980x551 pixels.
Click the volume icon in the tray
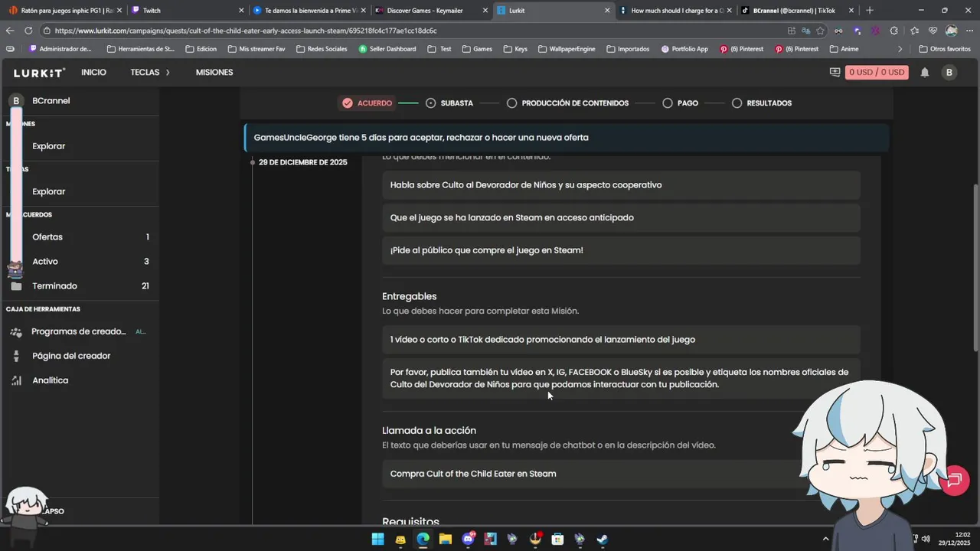pos(926,539)
